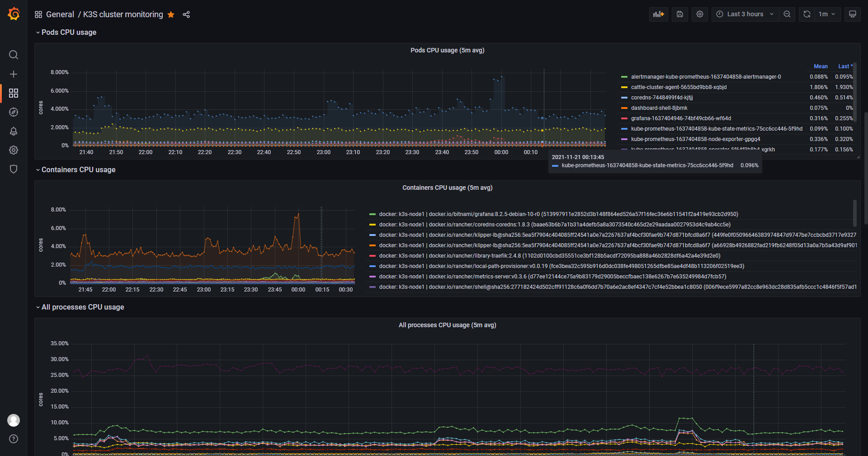Click the 23:00 time label on Pods chart

324,152
